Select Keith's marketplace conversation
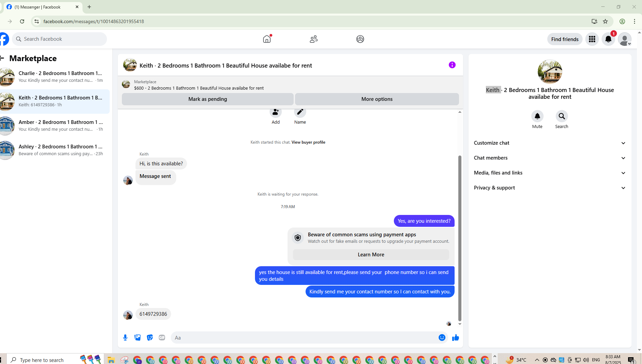642x364 pixels. coord(55,101)
